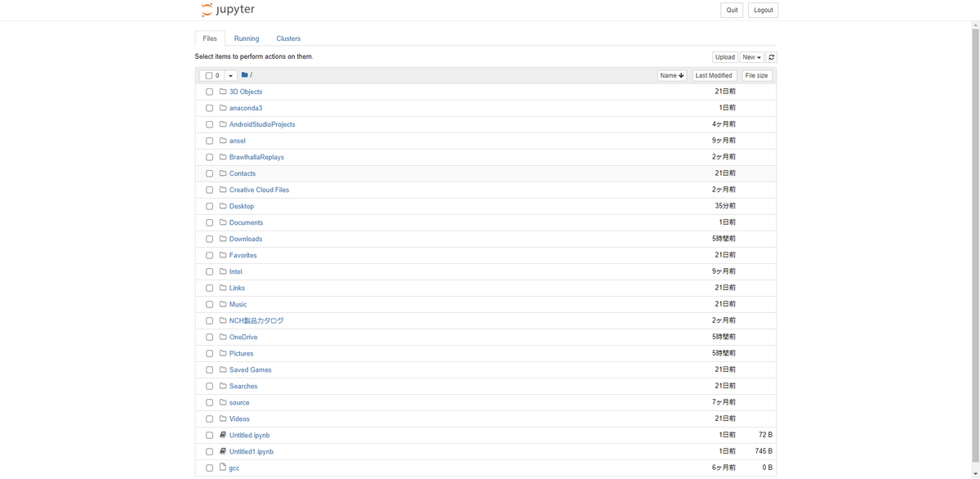Screen dimensions: 980x479
Task: Click folder icon beside Downloads
Action: pyautogui.click(x=223, y=239)
